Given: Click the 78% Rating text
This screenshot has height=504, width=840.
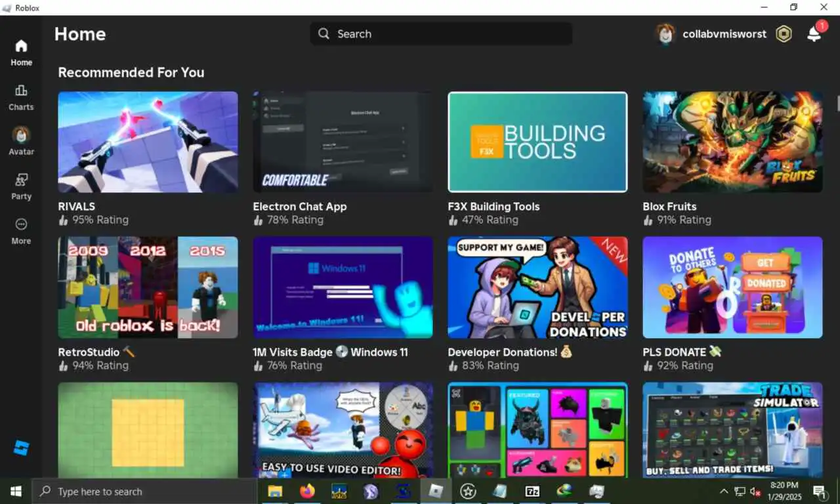Looking at the screenshot, I should [x=295, y=220].
